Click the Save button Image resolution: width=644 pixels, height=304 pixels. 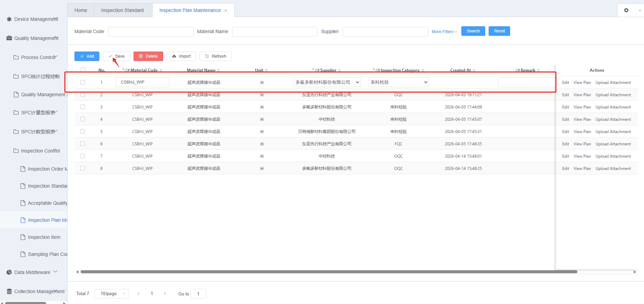tap(116, 56)
